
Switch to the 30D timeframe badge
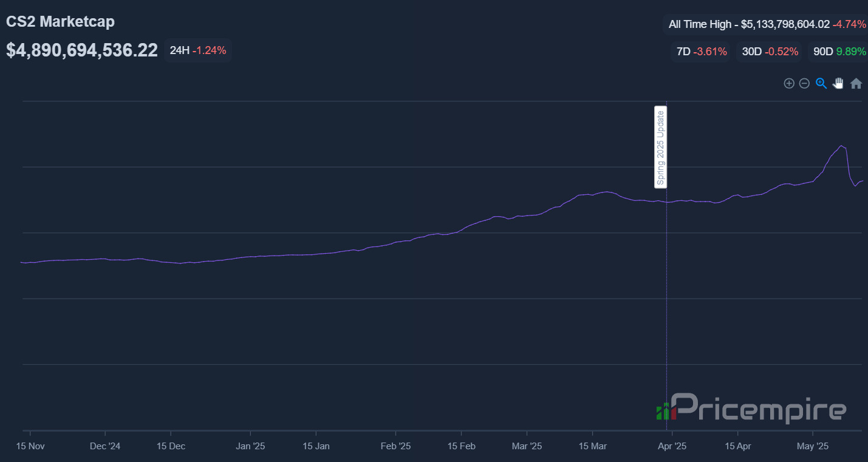[x=769, y=52]
